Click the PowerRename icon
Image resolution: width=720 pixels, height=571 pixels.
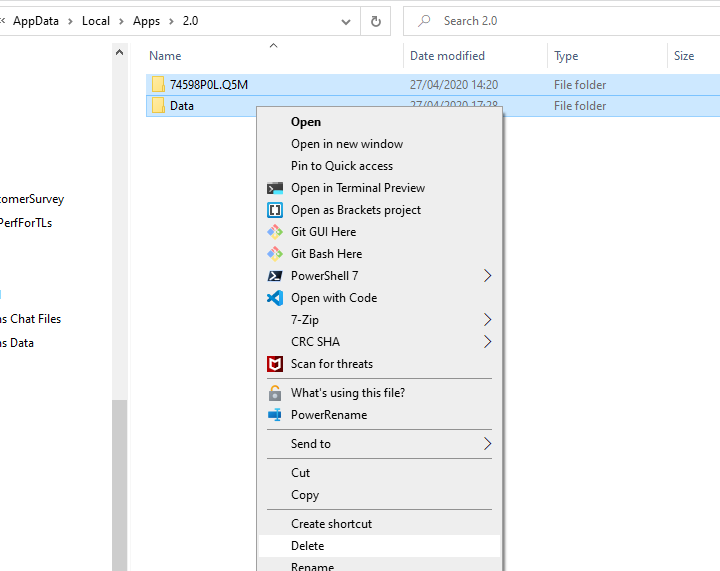pos(275,415)
